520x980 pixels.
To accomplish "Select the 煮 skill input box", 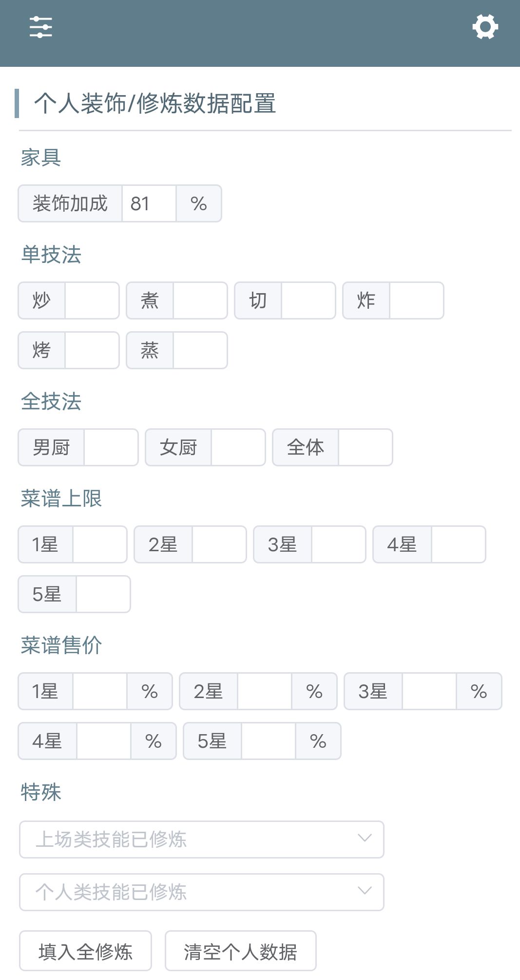I will [x=200, y=300].
